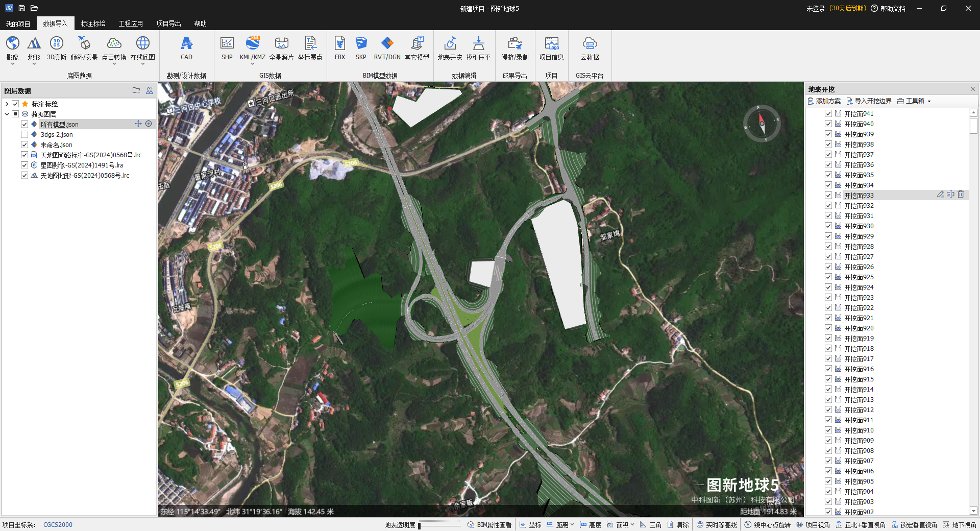Uncheck 开挖面941 in excavation list
This screenshot has height=531, width=980.
click(x=828, y=113)
